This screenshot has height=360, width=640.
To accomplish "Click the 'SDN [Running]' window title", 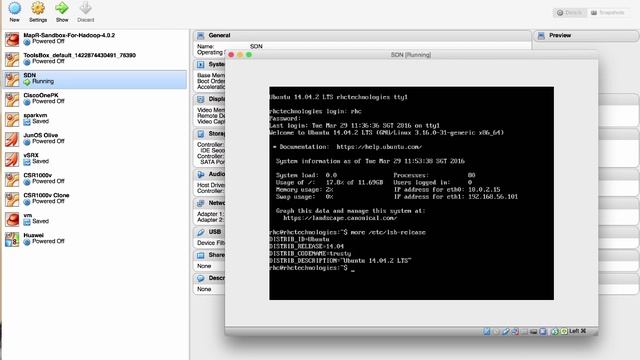I will tap(411, 55).
